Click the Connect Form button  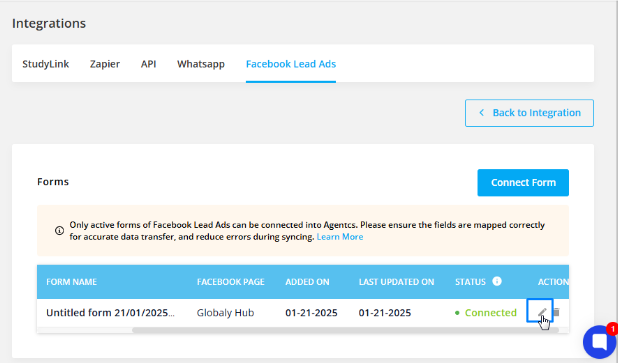coord(523,182)
